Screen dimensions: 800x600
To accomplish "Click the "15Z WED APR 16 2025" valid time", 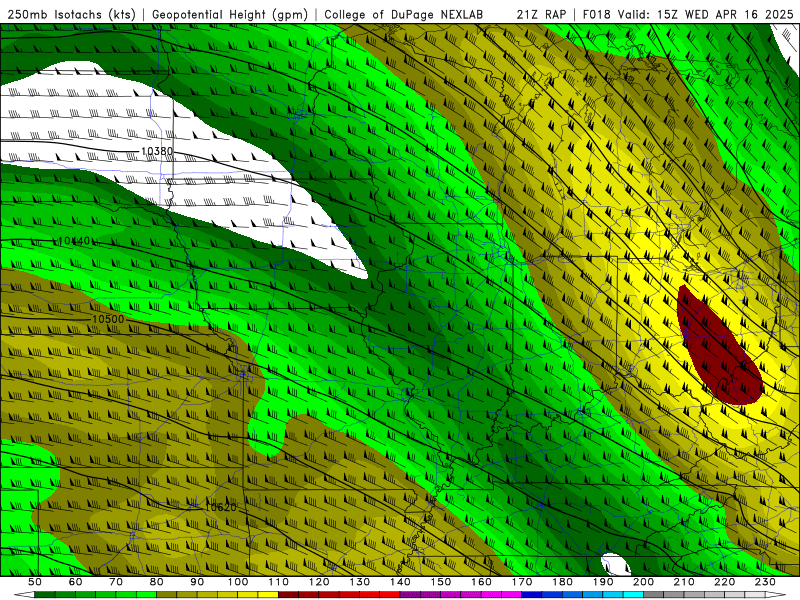I will pos(725,14).
